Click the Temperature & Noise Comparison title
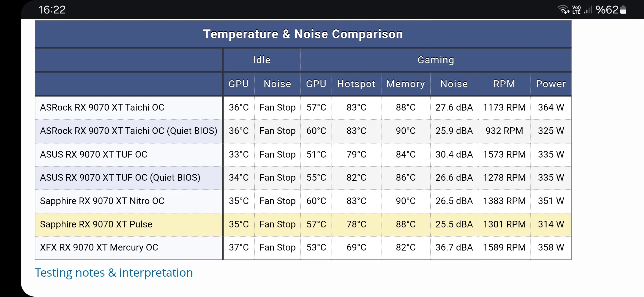The height and width of the screenshot is (297, 644). point(303,34)
